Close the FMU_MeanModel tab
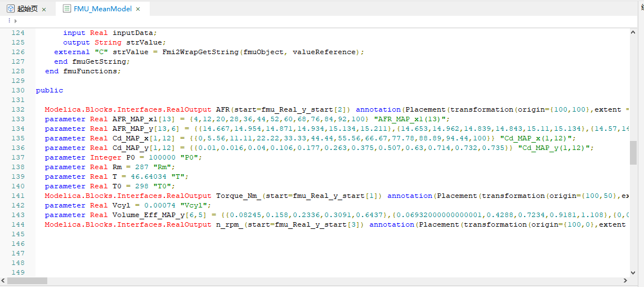This screenshot has width=644, height=287. coord(138,9)
